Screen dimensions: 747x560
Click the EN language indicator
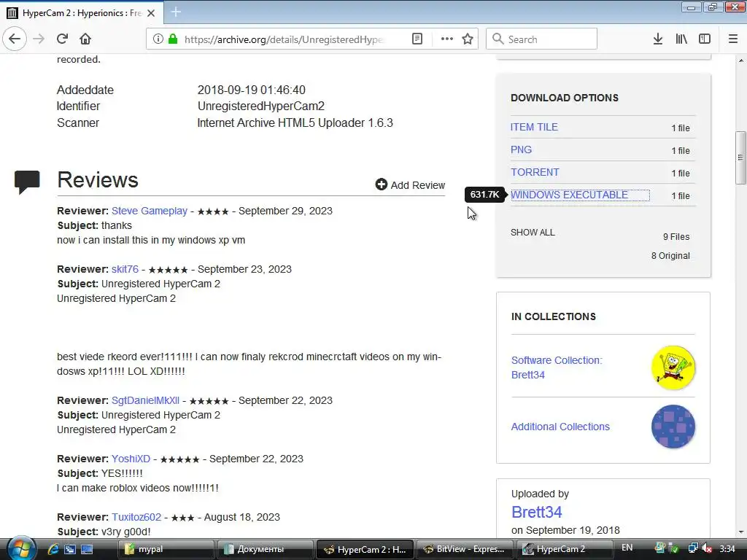(627, 548)
